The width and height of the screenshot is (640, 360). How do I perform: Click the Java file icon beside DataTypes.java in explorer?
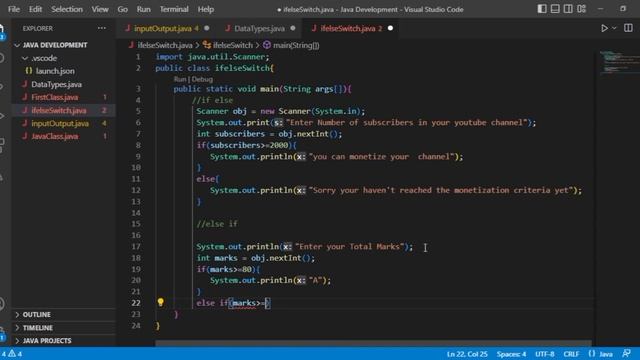24,84
